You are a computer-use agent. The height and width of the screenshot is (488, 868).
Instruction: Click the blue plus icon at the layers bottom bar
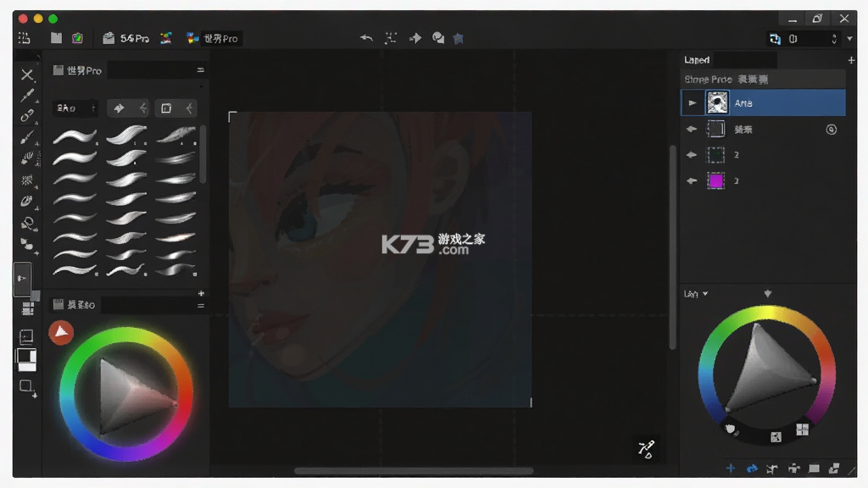(x=731, y=469)
